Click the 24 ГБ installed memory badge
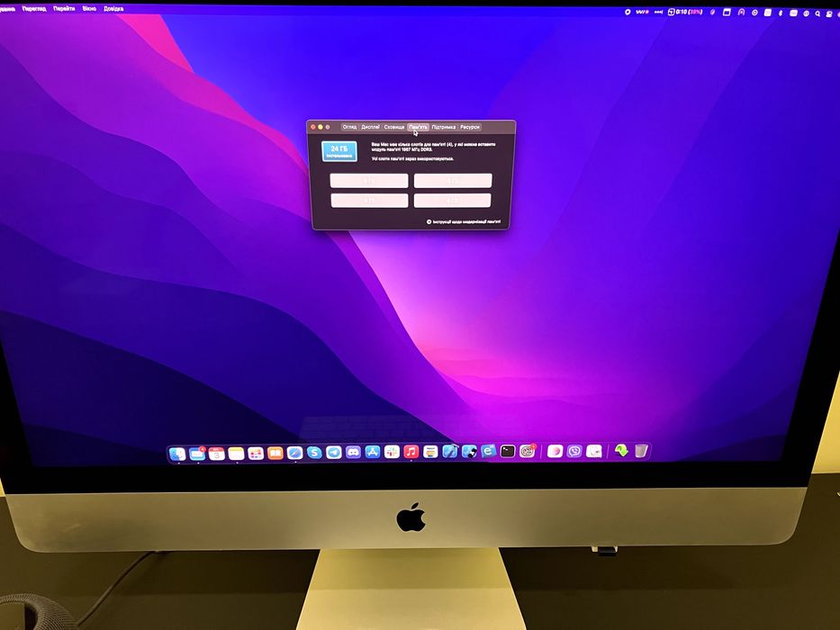The image size is (840, 630). tap(339, 151)
